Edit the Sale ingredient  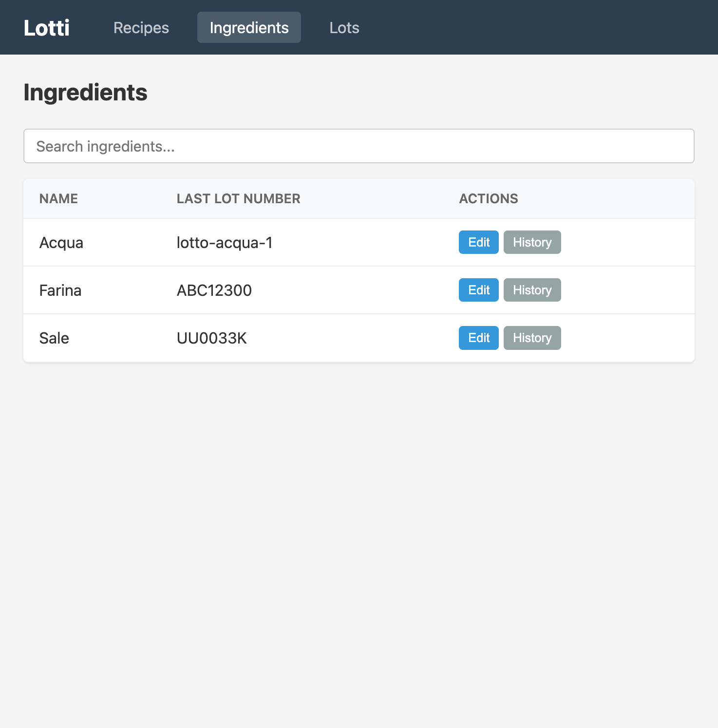click(478, 338)
